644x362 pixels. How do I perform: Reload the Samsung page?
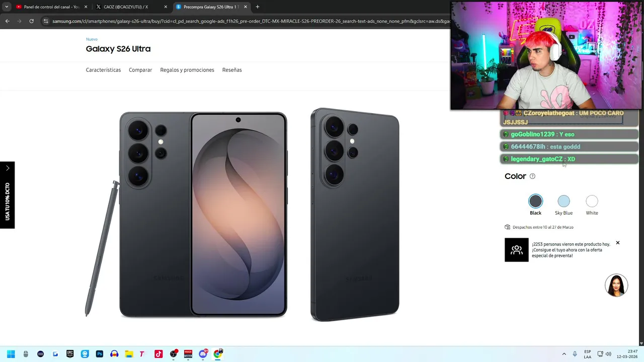[31, 21]
